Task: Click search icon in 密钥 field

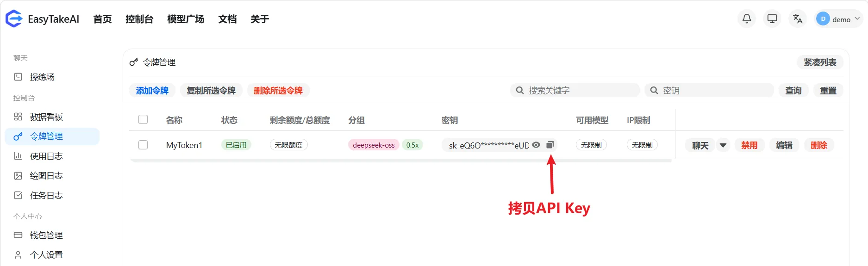Action: point(654,90)
